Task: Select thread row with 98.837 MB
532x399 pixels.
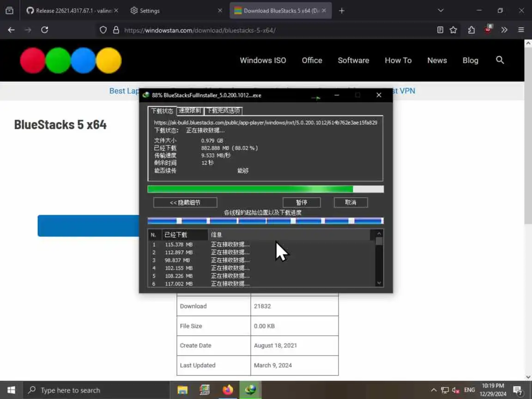Action: (x=261, y=260)
